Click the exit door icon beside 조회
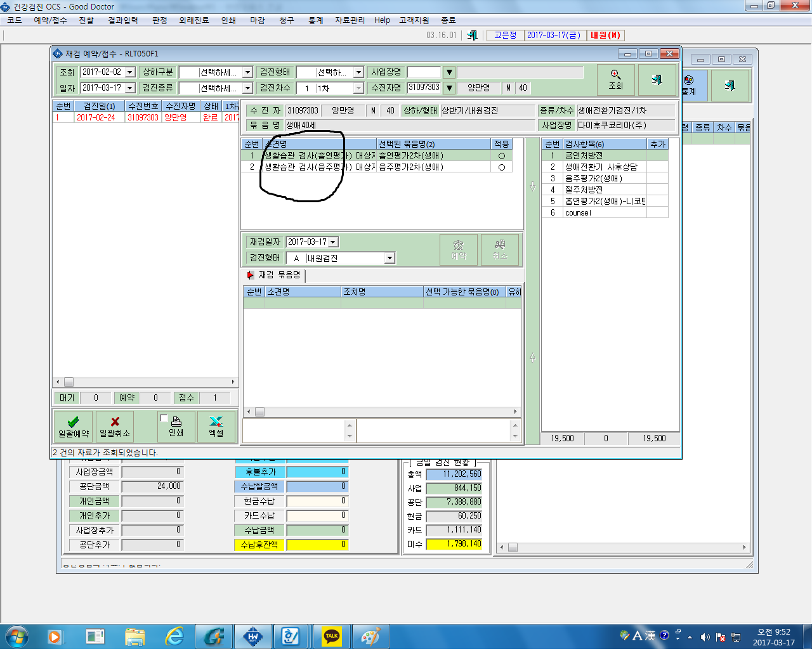The height and width of the screenshot is (672, 812). (x=657, y=80)
